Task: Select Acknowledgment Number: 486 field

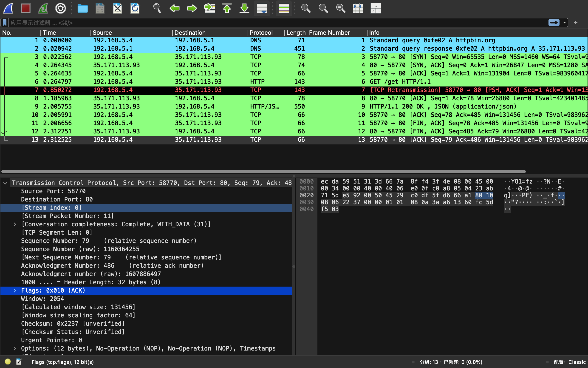Action: (146, 266)
